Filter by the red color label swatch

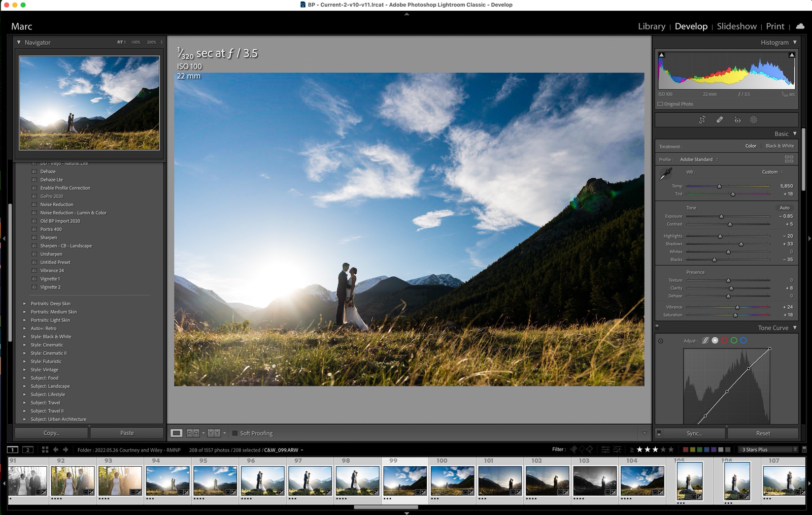coord(686,449)
